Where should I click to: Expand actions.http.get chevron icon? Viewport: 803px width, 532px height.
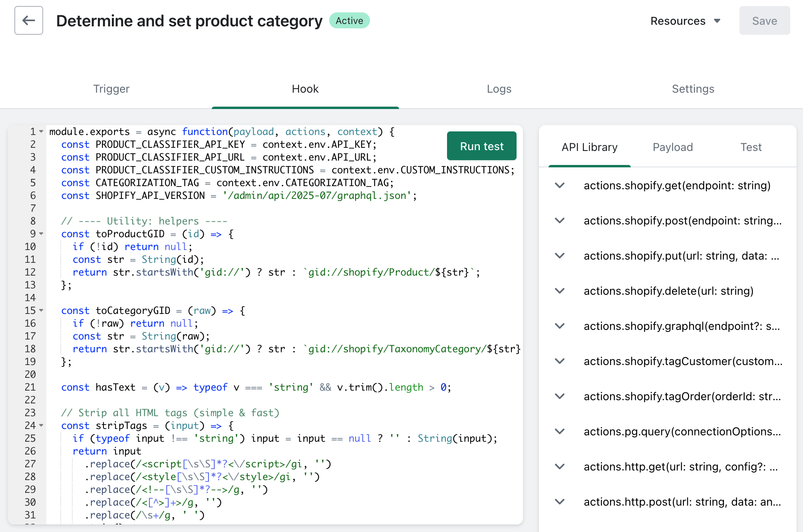[560, 466]
